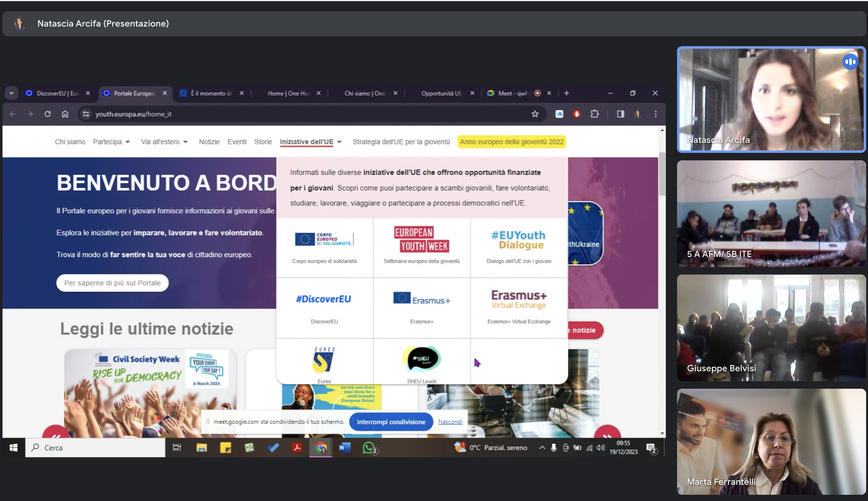The height and width of the screenshot is (501, 868).
Task: Bookmark this page with the star icon
Action: 535,114
